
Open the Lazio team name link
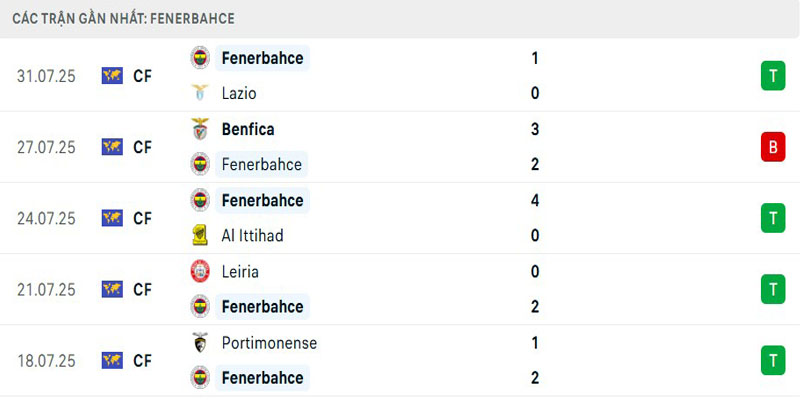[x=239, y=93]
